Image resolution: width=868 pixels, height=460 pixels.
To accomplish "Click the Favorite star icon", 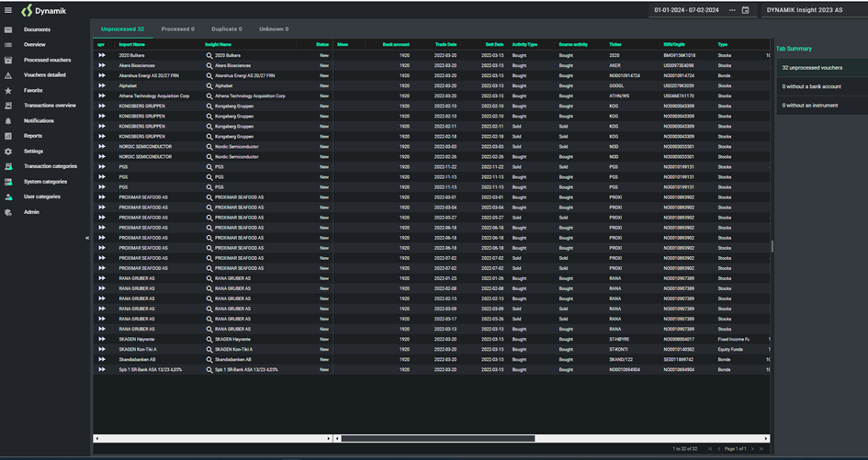I will point(8,91).
